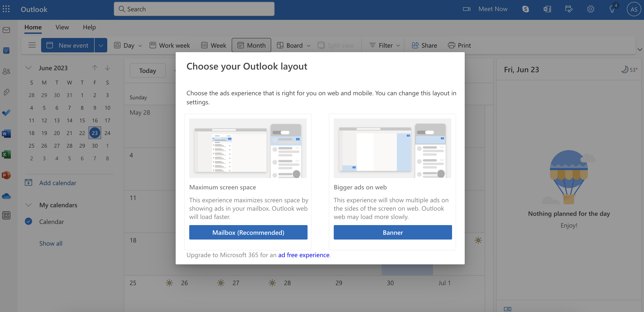Screen dimensions: 644x312
Task: Click in the Search box
Action: pos(194,9)
